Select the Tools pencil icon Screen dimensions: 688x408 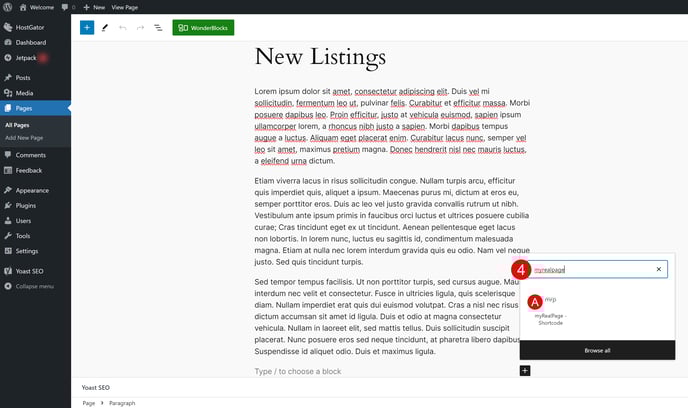(104, 28)
